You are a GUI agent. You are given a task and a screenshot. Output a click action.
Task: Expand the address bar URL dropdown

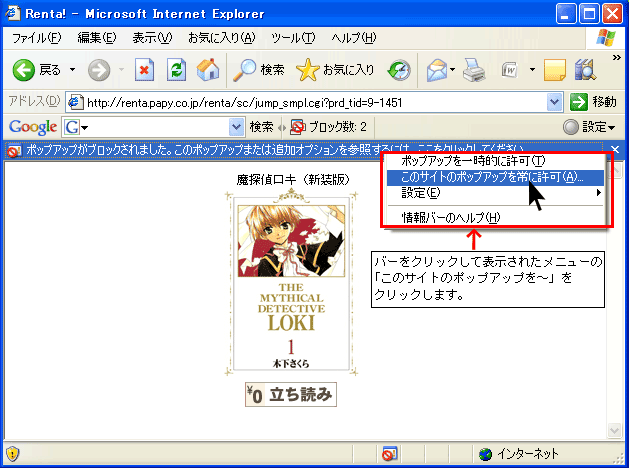555,102
